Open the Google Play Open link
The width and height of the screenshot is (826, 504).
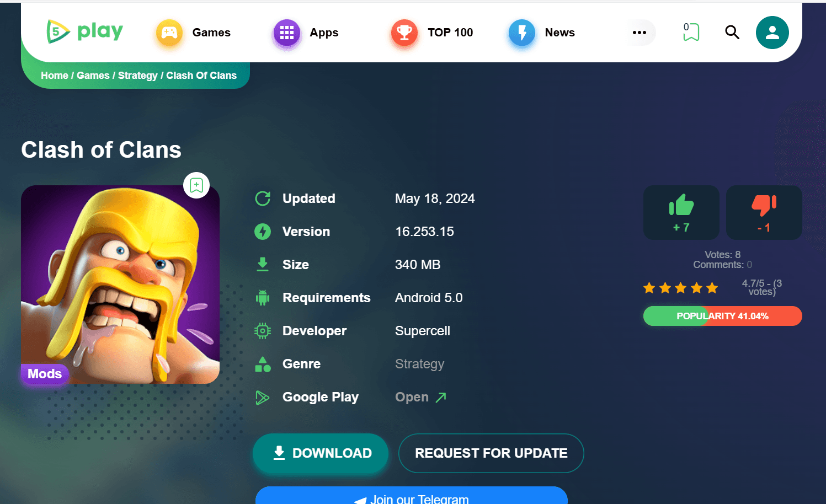point(420,397)
